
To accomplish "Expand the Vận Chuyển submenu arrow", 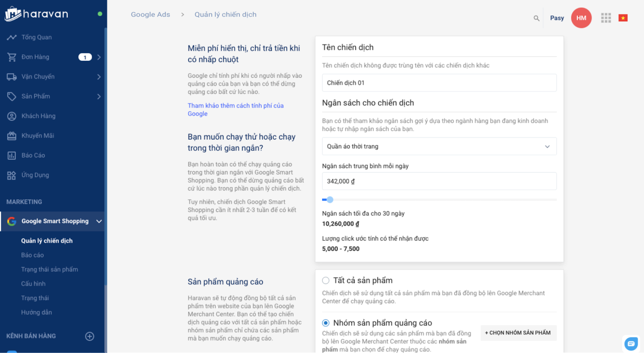I will pos(99,77).
